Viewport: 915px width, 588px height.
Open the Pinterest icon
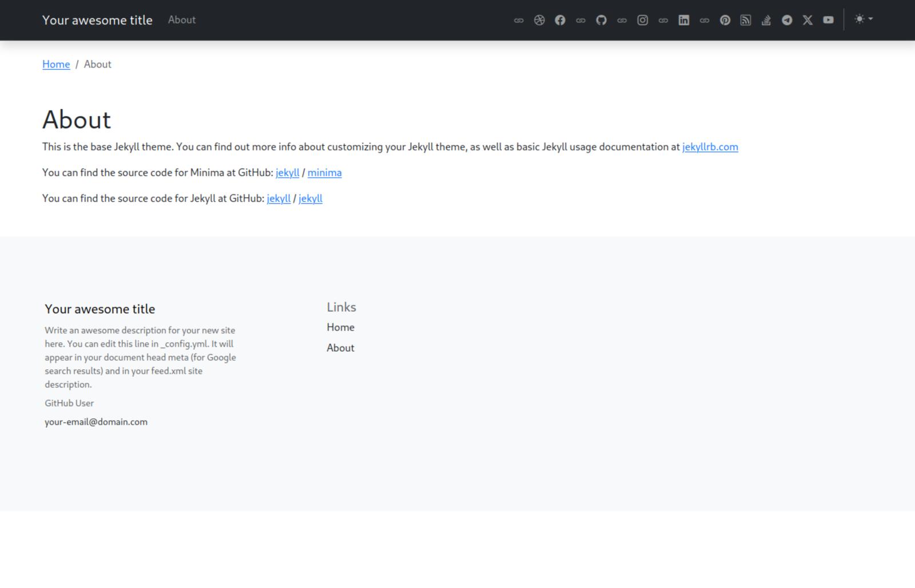pyautogui.click(x=725, y=20)
